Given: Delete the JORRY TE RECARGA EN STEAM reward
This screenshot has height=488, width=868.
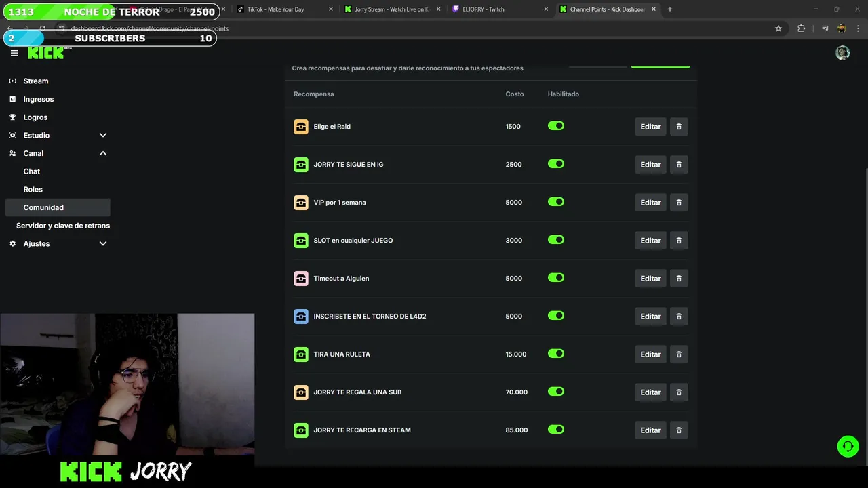Looking at the screenshot, I should tap(679, 430).
